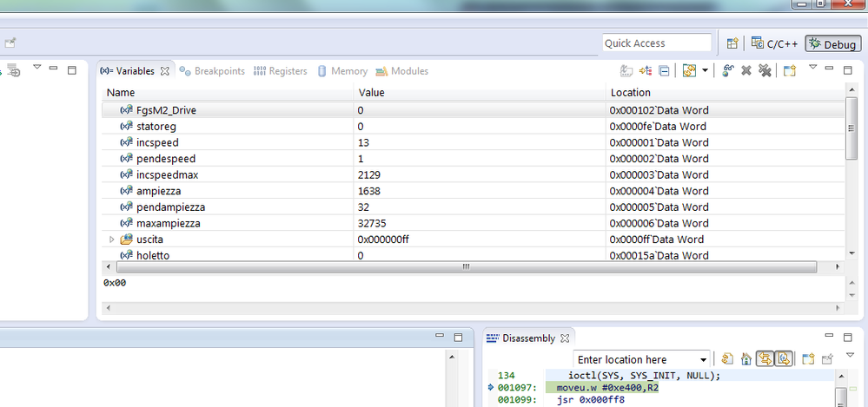Click Refresh View icon in Disassembly toolbar
This screenshot has height=407, width=868.
click(x=728, y=359)
